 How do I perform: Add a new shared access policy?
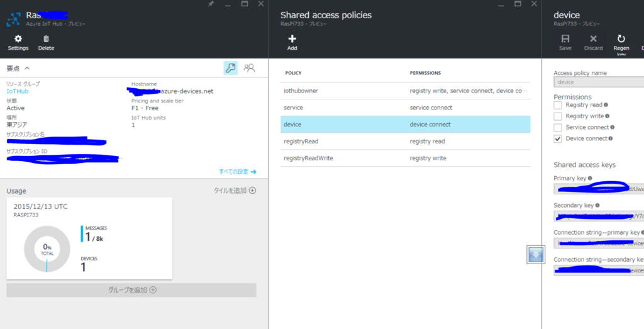[x=292, y=43]
